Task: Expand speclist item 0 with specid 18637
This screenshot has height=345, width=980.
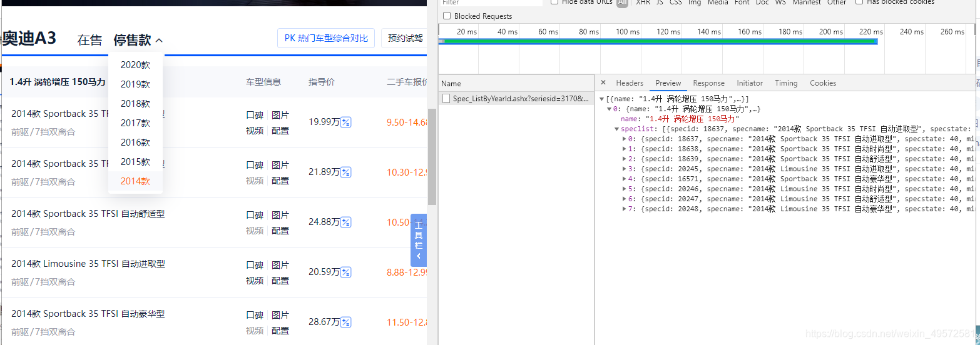Action: tap(625, 139)
